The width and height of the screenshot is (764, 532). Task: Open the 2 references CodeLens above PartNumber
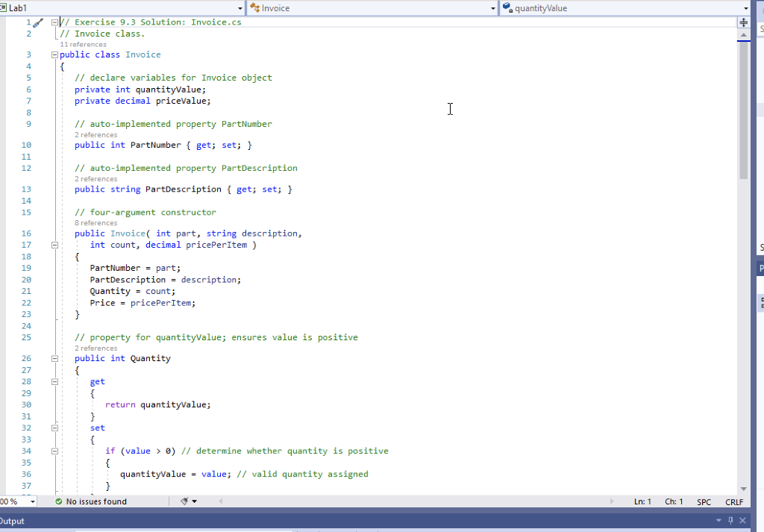pyautogui.click(x=96, y=135)
